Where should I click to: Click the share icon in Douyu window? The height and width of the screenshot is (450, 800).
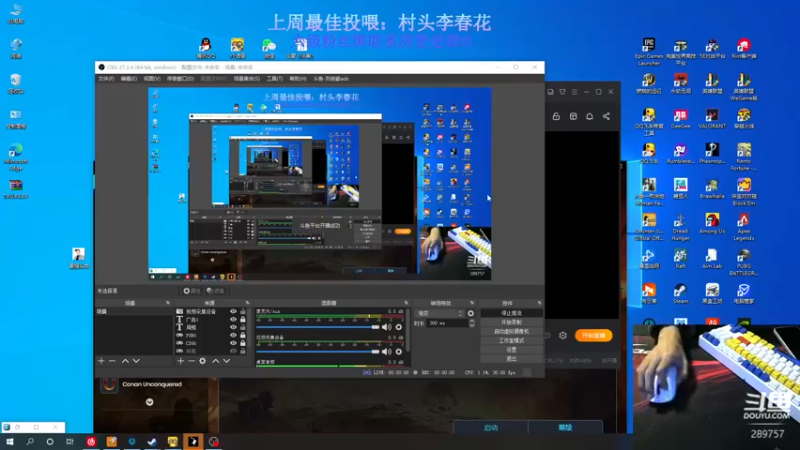[x=606, y=116]
